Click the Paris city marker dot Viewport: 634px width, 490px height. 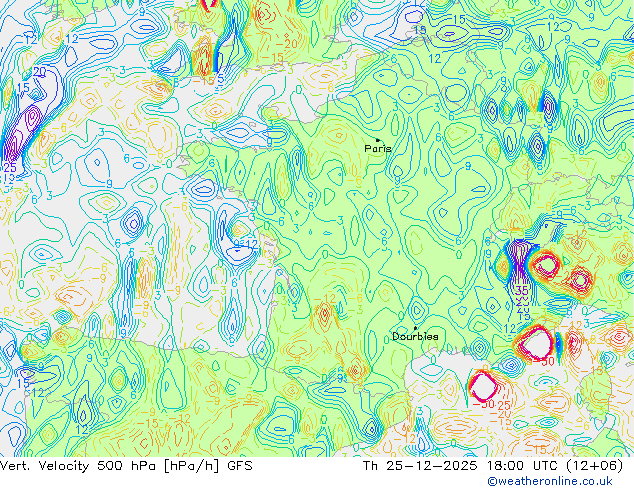click(x=378, y=140)
